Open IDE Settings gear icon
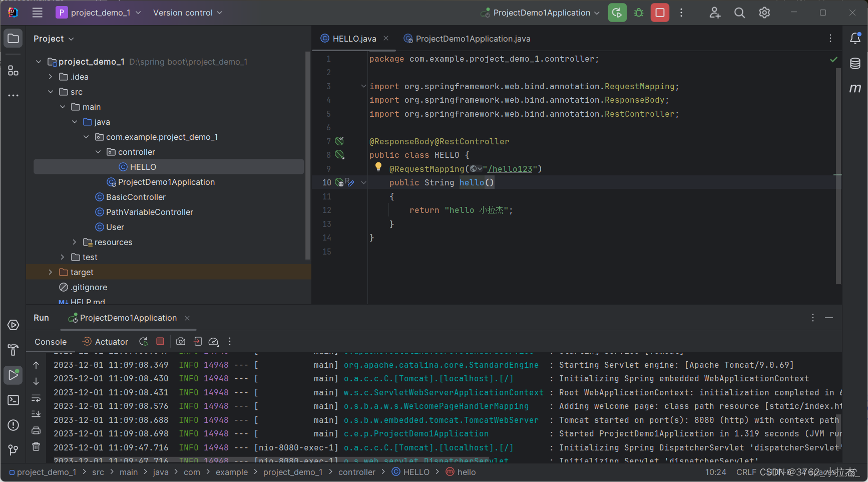 pyautogui.click(x=764, y=13)
